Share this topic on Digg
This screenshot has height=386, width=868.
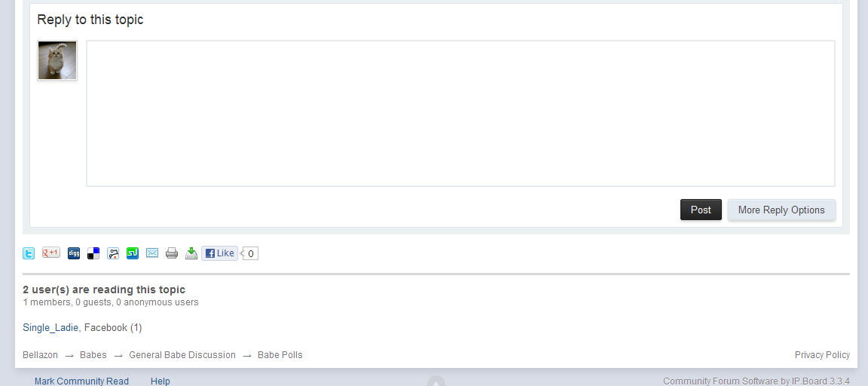(74, 253)
